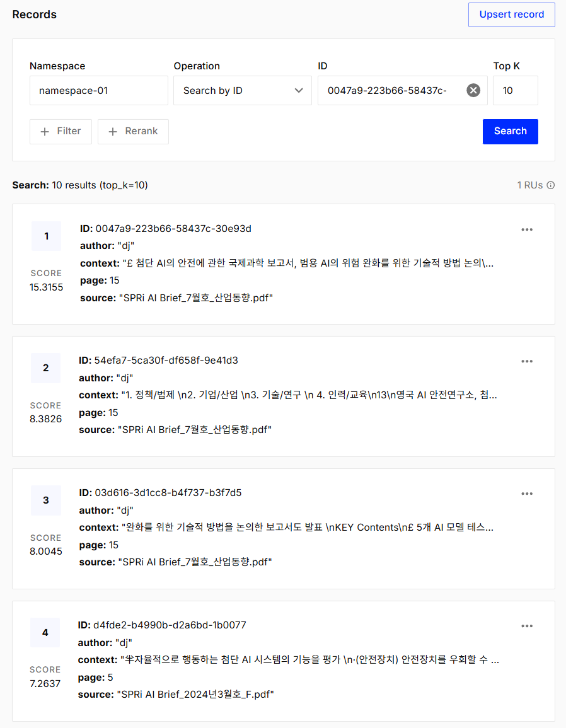The width and height of the screenshot is (566, 728).
Task: Click the ID input field
Action: (x=391, y=90)
